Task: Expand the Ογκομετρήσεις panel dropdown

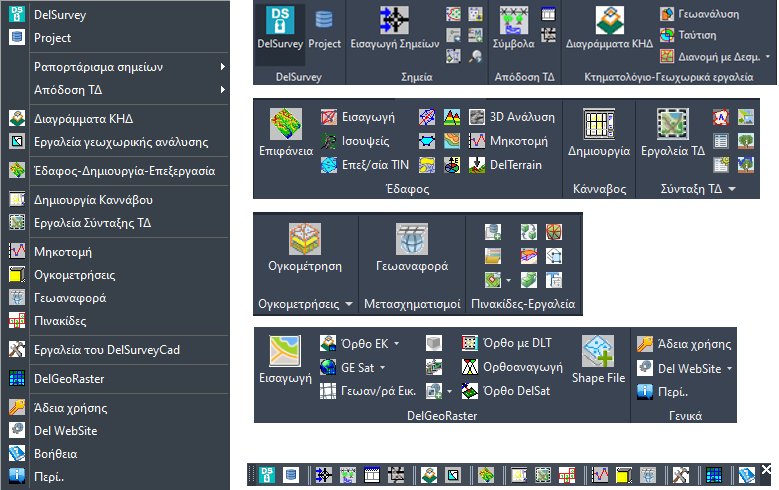Action: pos(349,304)
